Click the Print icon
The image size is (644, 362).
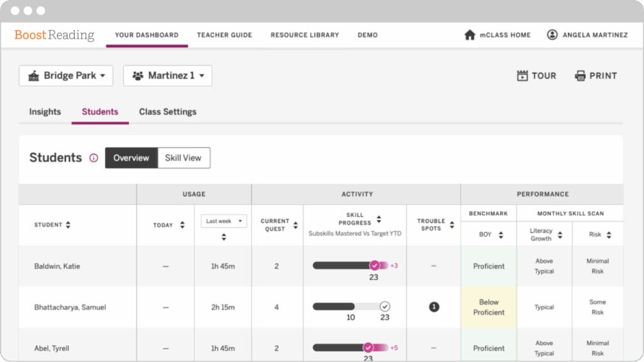(580, 75)
